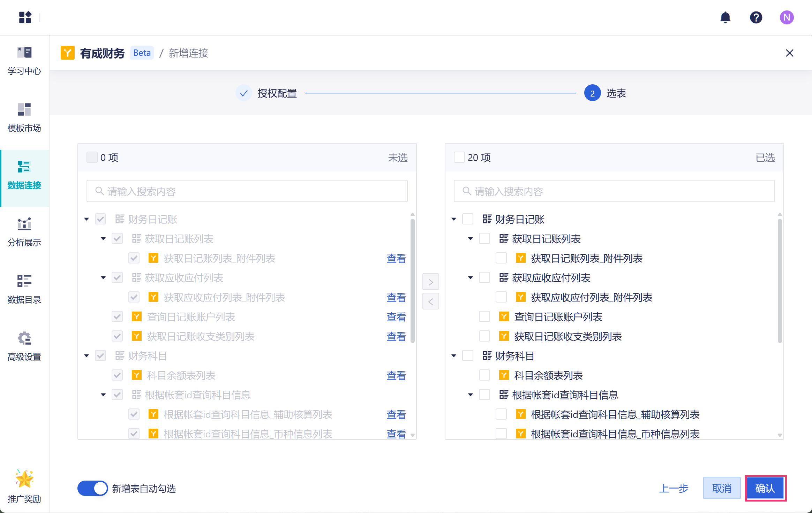
Task: Click the Beta badge
Action: [142, 53]
